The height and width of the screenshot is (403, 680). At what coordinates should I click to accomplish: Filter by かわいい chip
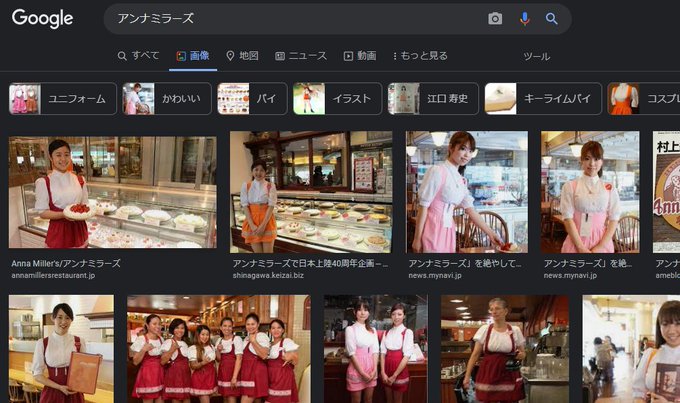(167, 98)
